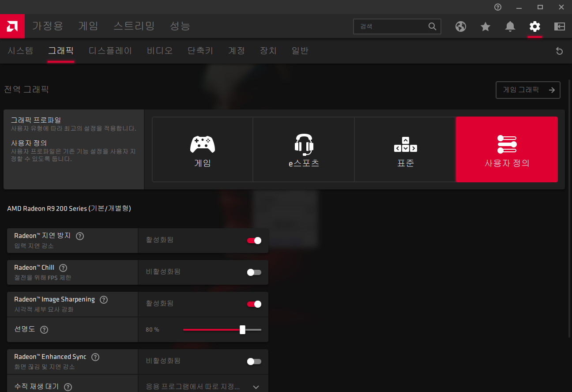
Task: Click the search magnifier icon
Action: point(433,26)
